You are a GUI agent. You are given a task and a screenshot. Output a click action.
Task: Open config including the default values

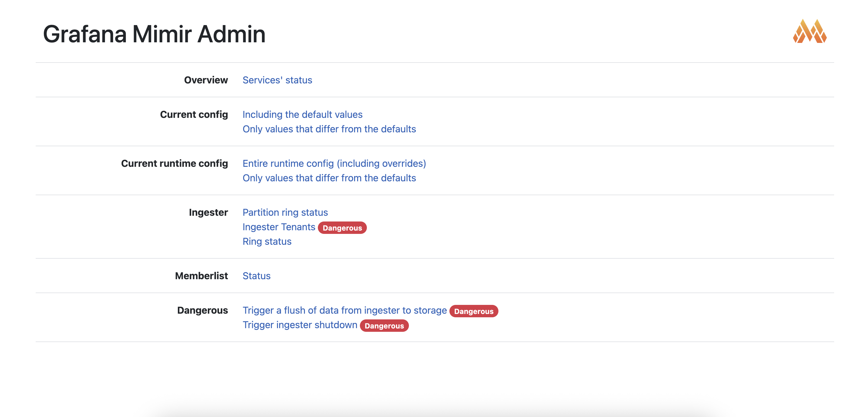(x=302, y=115)
